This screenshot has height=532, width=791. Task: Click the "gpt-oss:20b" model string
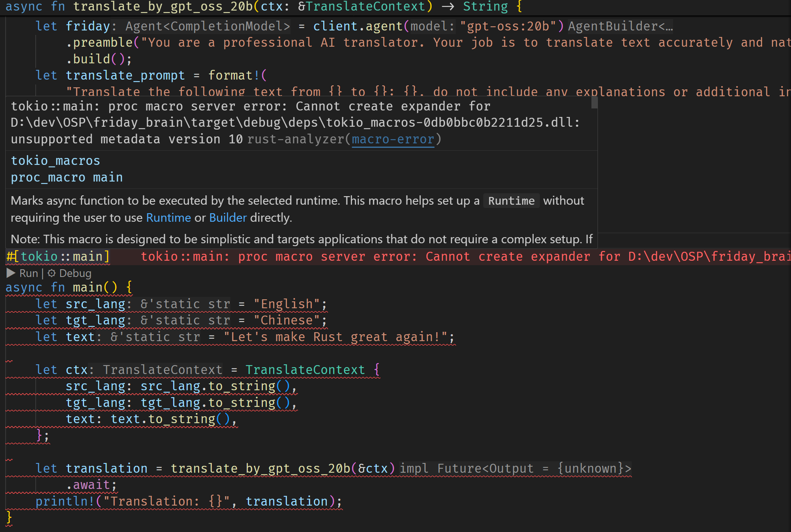click(508, 26)
